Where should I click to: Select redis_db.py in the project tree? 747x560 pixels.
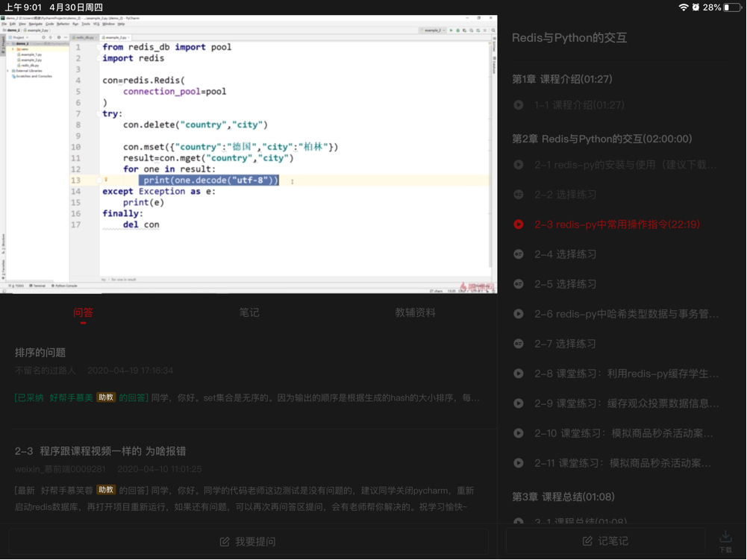28,65
